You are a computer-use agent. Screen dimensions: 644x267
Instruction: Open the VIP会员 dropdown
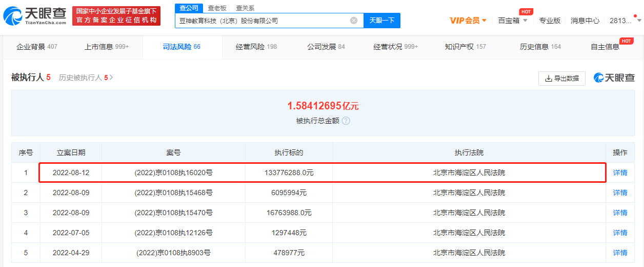click(x=468, y=21)
